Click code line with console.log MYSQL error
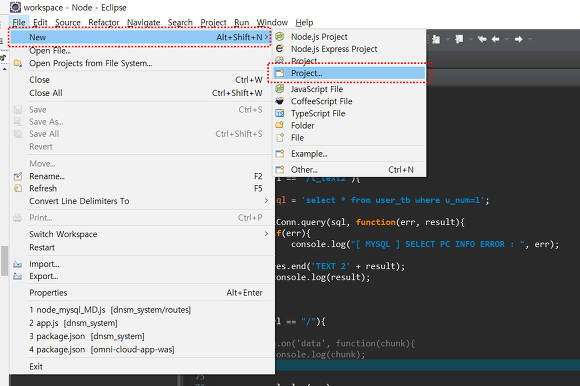The image size is (580, 386). point(425,244)
